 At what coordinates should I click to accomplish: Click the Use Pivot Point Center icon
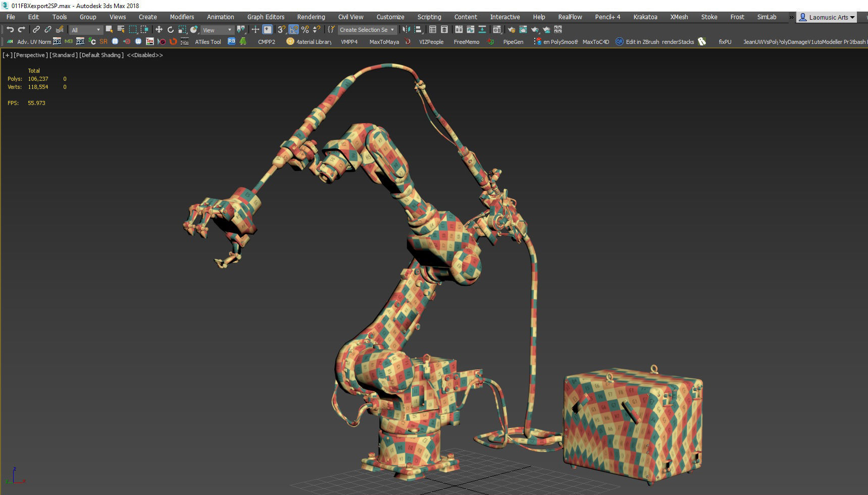pyautogui.click(x=241, y=30)
